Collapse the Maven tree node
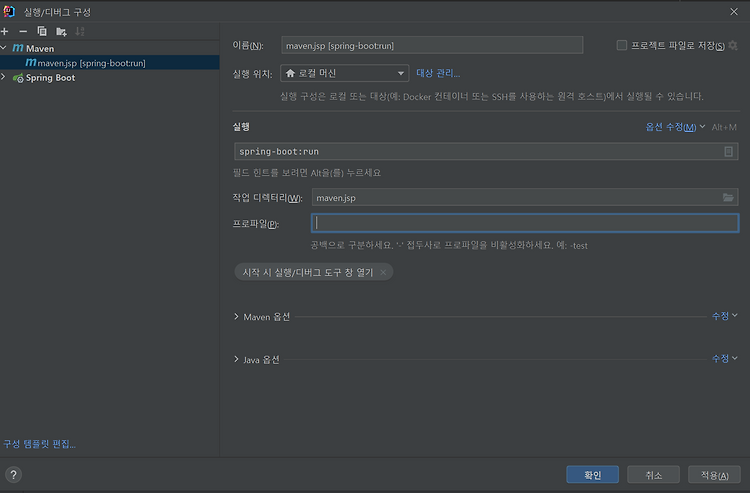Viewport: 750px width, 493px height. click(4, 48)
